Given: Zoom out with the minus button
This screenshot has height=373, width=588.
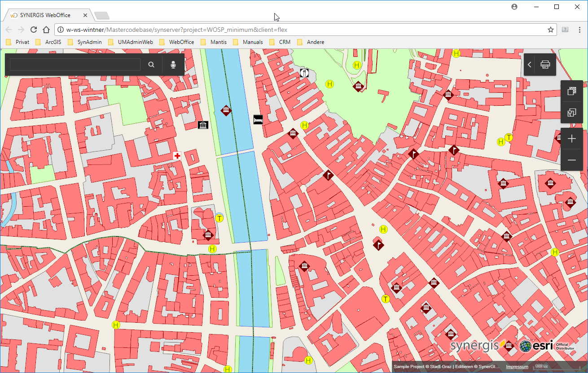Looking at the screenshot, I should 571,160.
